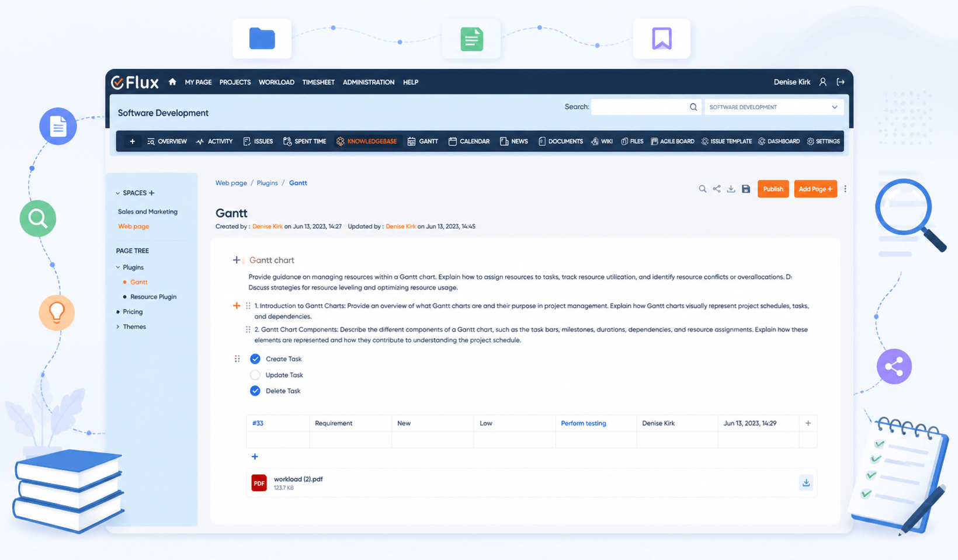Click the Requirement cell in the table

350,423
